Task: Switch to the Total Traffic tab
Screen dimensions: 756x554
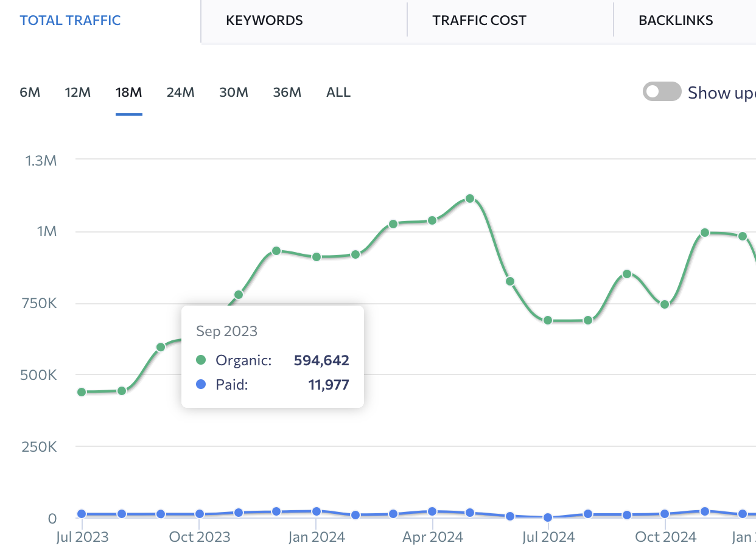Action: (x=71, y=20)
